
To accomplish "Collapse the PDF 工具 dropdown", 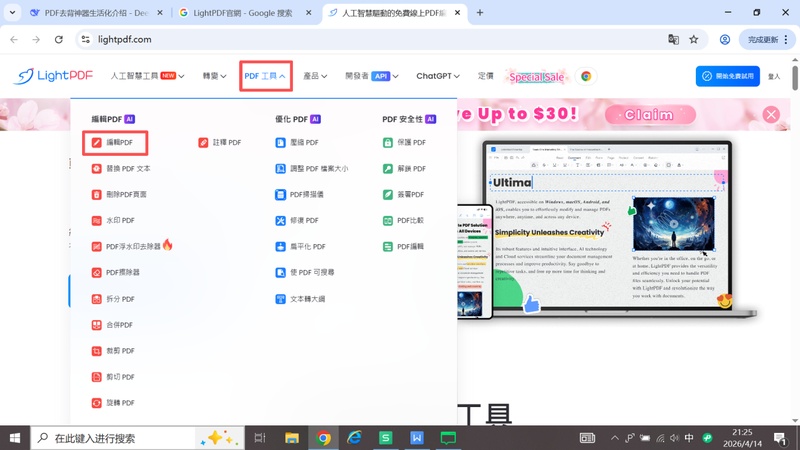I will click(x=265, y=76).
